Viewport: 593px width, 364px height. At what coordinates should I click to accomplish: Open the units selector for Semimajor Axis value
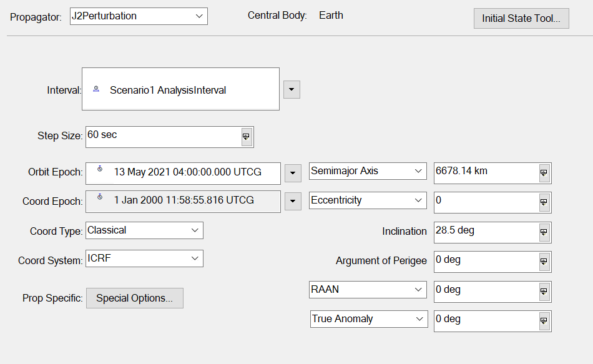[x=542, y=173]
